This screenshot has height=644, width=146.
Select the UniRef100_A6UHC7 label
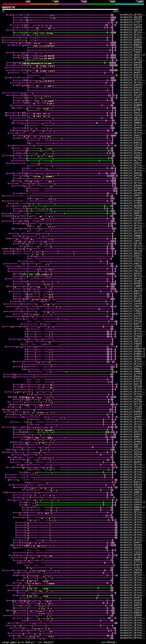tap(131, 72)
